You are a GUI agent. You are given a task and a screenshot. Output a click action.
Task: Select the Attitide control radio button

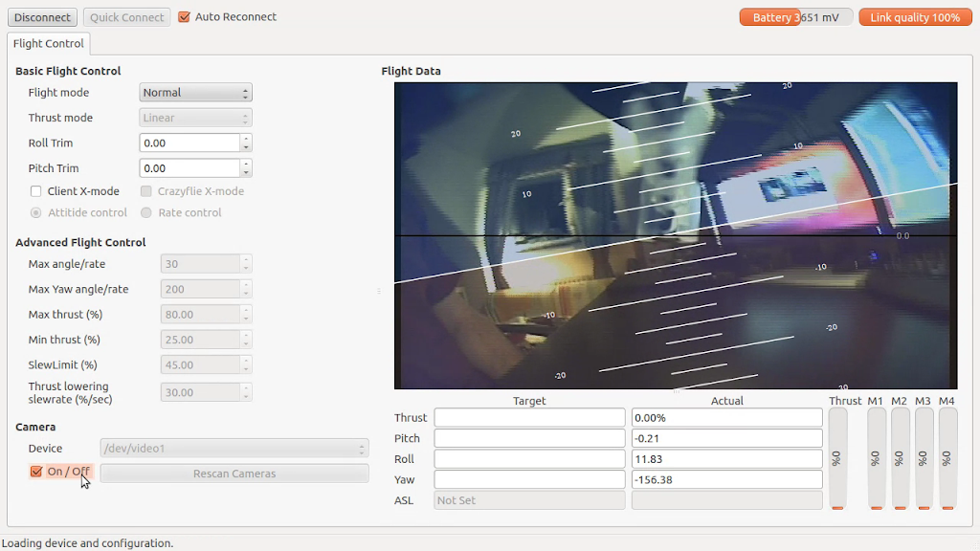(35, 212)
